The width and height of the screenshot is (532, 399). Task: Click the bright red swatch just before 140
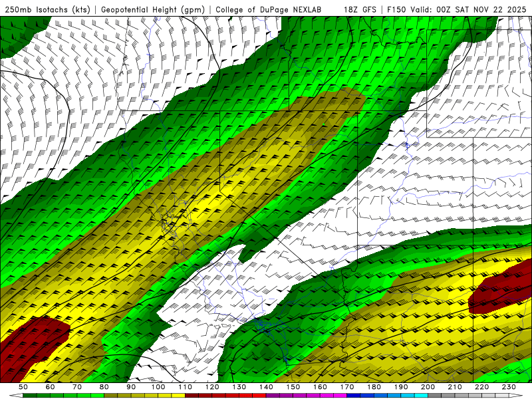[x=259, y=395]
